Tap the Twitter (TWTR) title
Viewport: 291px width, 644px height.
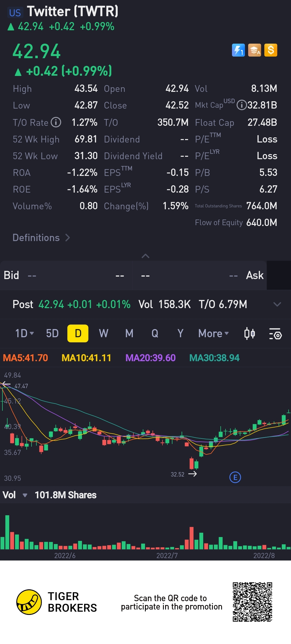point(73,11)
